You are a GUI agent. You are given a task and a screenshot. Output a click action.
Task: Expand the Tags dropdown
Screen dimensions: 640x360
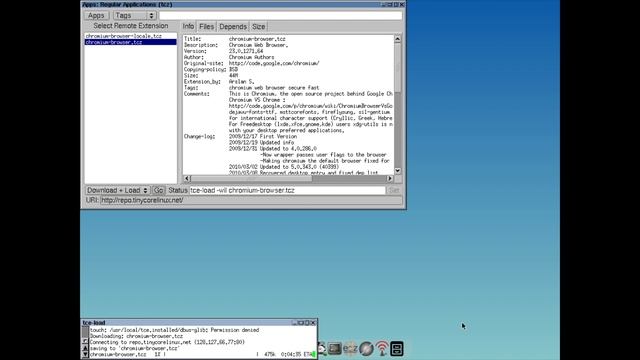click(x=135, y=16)
